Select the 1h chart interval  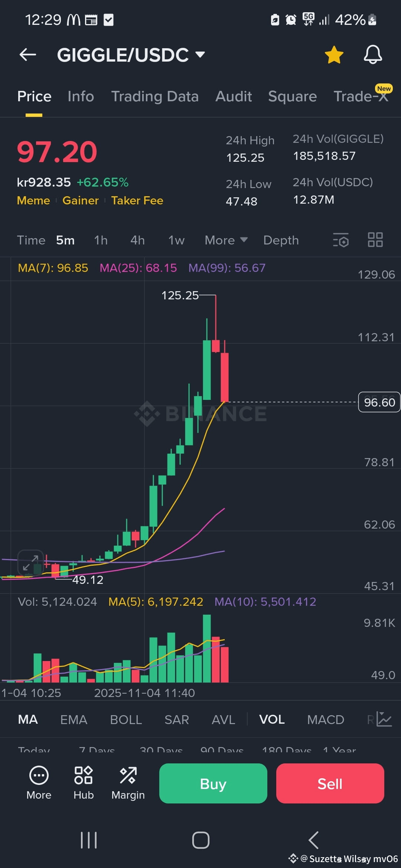tap(101, 240)
